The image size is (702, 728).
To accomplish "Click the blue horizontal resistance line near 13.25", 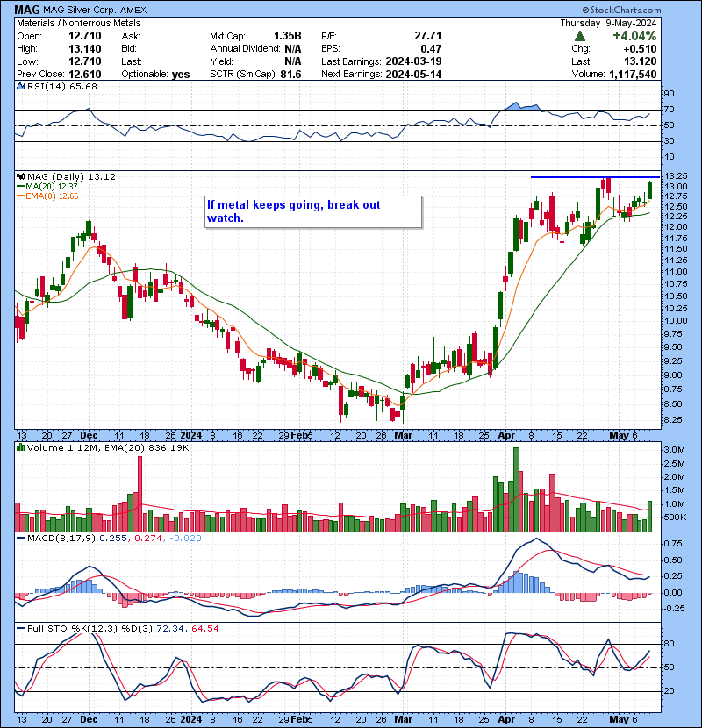I will click(595, 177).
